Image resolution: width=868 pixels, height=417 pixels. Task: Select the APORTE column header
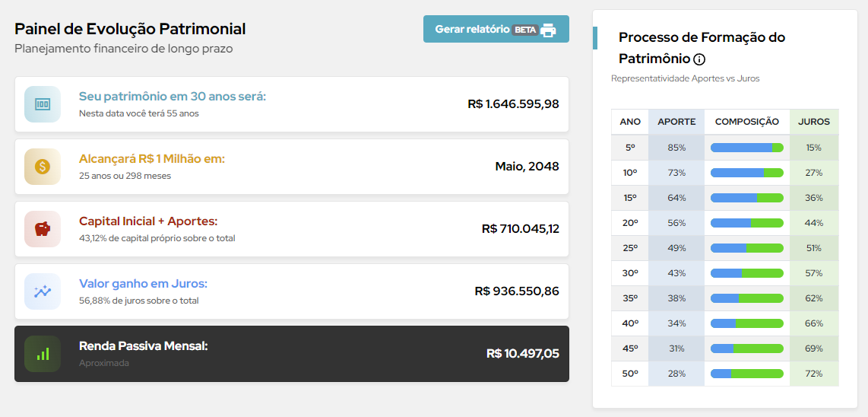point(676,122)
